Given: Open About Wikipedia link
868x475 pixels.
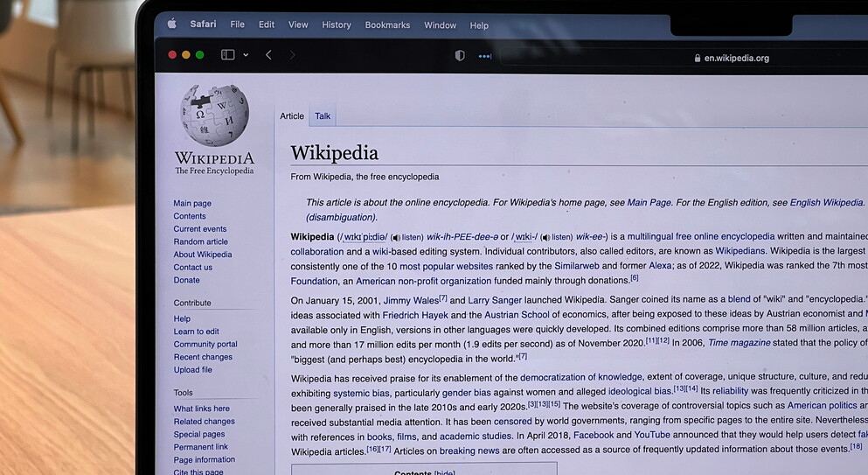Looking at the screenshot, I should click(x=203, y=255).
